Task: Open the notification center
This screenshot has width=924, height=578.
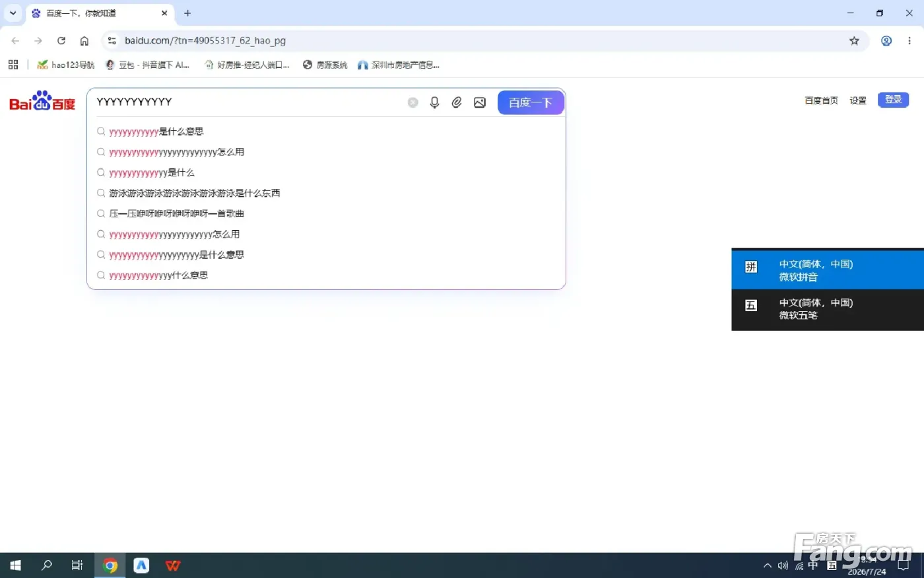Action: [904, 565]
